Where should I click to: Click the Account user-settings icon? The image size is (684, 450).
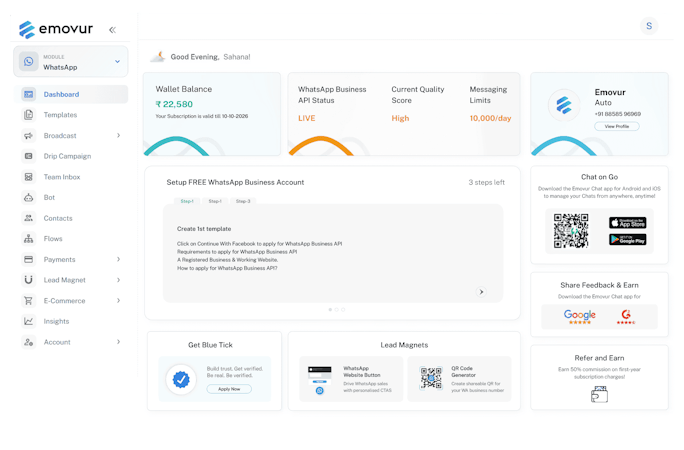click(x=28, y=342)
